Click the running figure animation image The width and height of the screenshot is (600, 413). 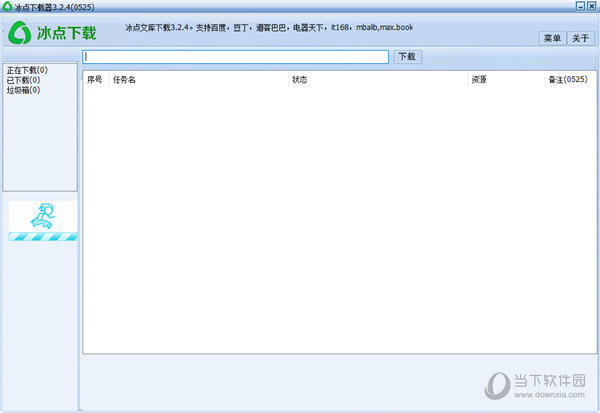point(43,215)
